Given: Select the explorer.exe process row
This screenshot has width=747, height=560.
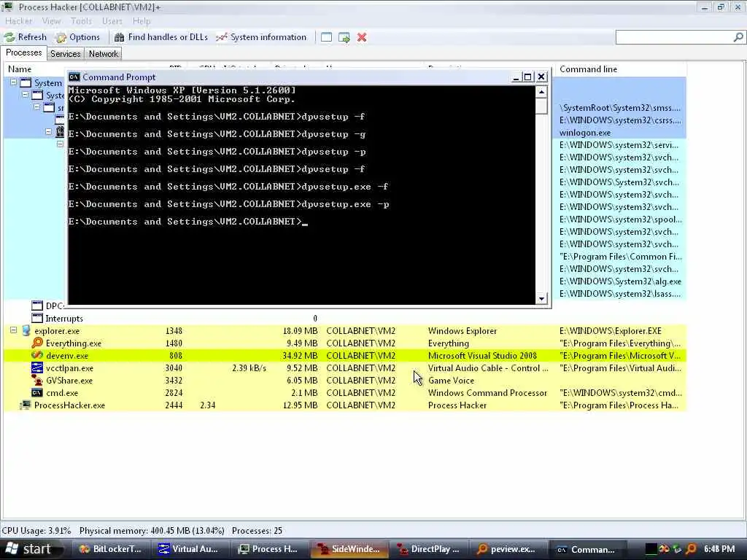Looking at the screenshot, I should [345, 331].
